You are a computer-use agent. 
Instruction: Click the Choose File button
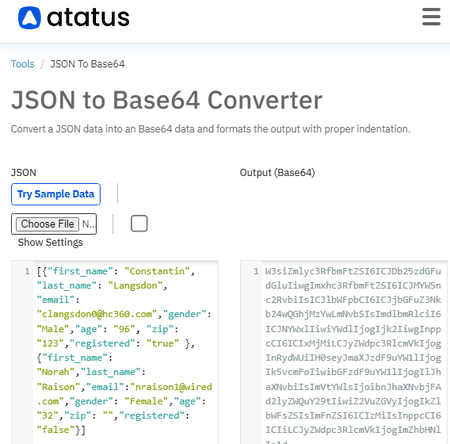[x=48, y=224]
